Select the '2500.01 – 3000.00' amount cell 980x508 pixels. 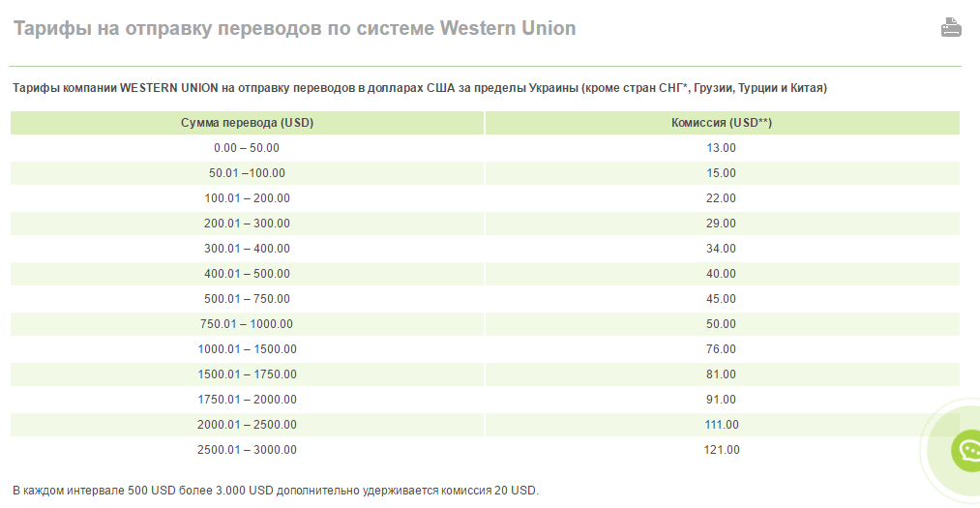247,450
